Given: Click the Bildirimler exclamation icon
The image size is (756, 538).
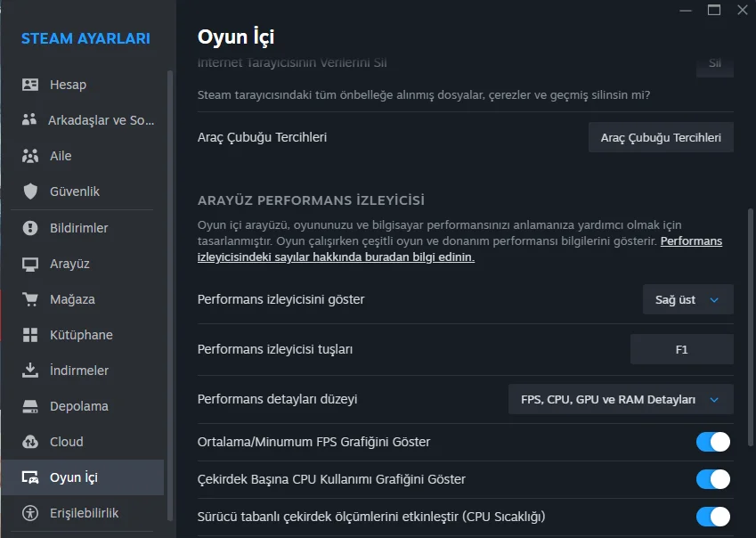Looking at the screenshot, I should click(30, 227).
